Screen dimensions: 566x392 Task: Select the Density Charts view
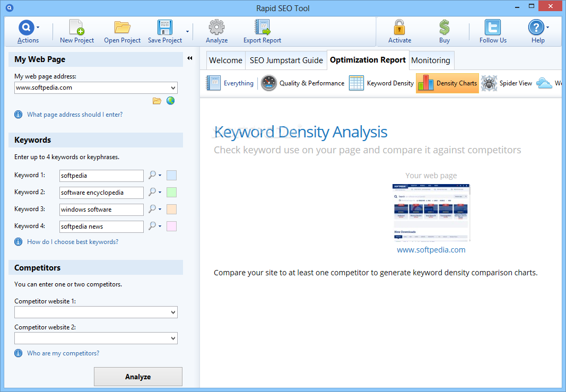pos(447,83)
